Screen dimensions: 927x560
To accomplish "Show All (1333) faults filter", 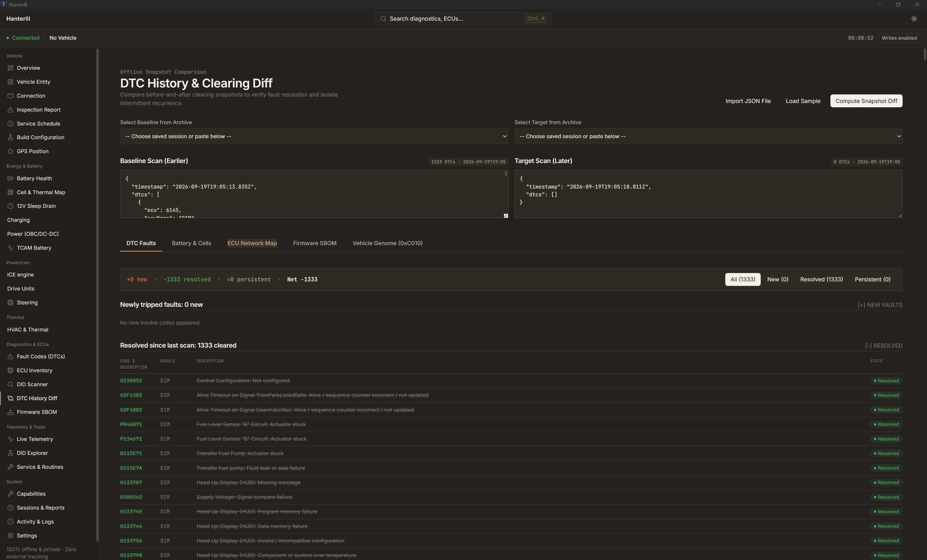I will click(x=743, y=279).
